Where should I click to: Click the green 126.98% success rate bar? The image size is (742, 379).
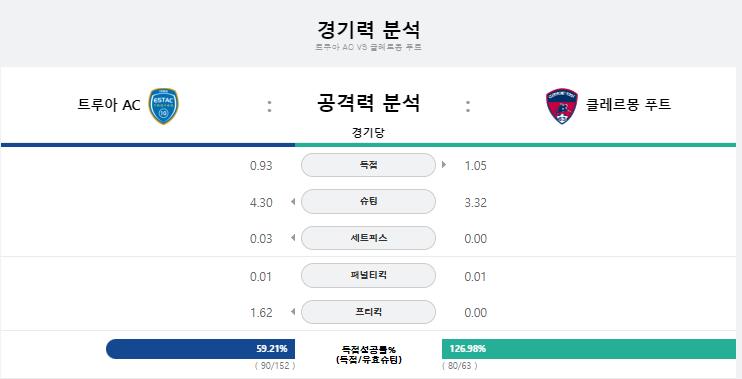tap(589, 349)
